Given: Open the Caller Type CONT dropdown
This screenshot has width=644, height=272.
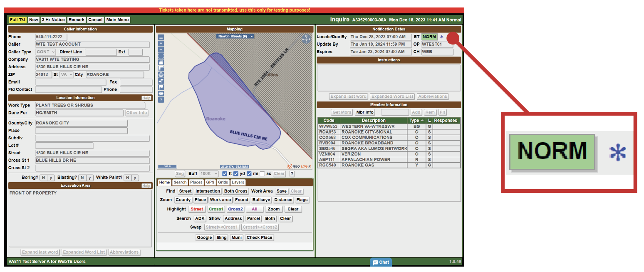Looking at the screenshot, I should [45, 52].
